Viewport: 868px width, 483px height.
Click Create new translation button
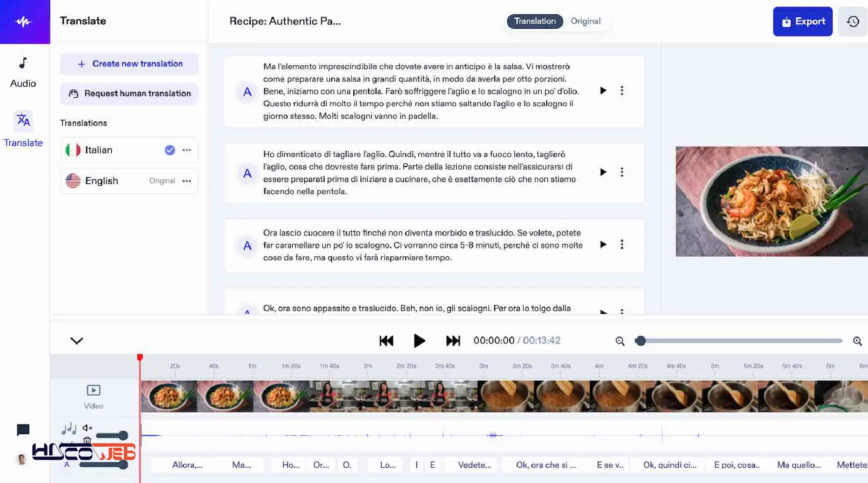(129, 64)
